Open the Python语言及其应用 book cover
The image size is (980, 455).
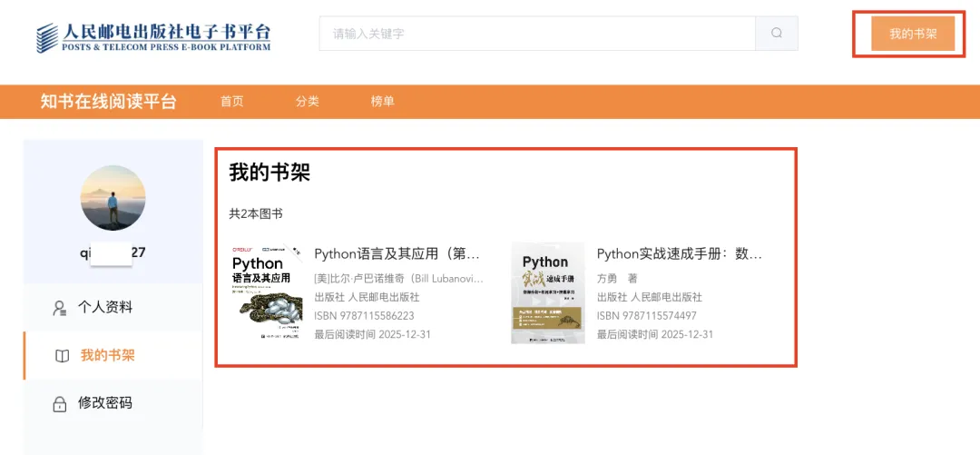tap(266, 293)
